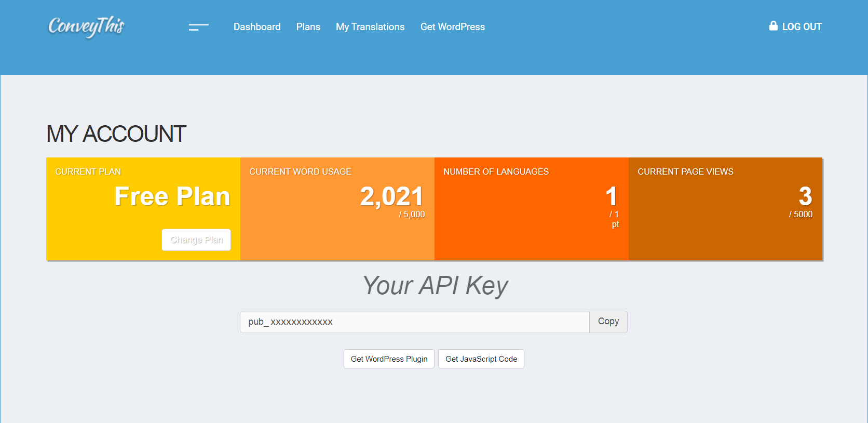Click the 2,021 word usage number
Screen dimensions: 868x423
point(391,196)
